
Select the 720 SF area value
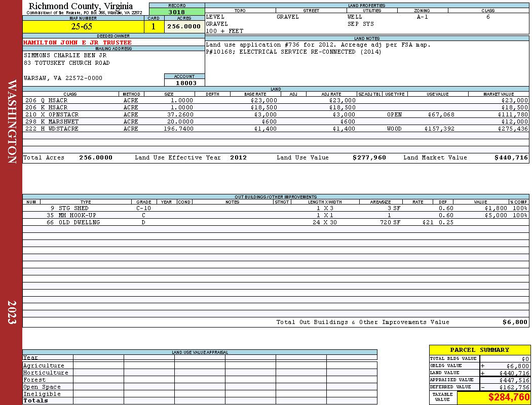click(390, 223)
